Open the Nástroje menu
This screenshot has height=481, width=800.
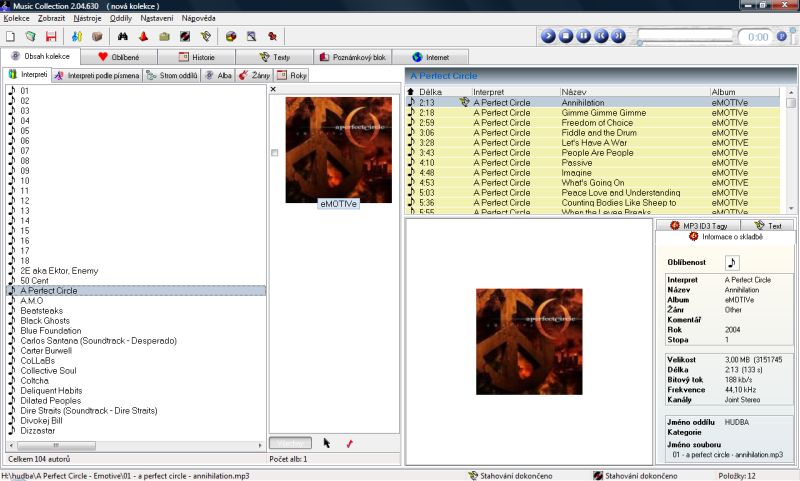point(87,18)
